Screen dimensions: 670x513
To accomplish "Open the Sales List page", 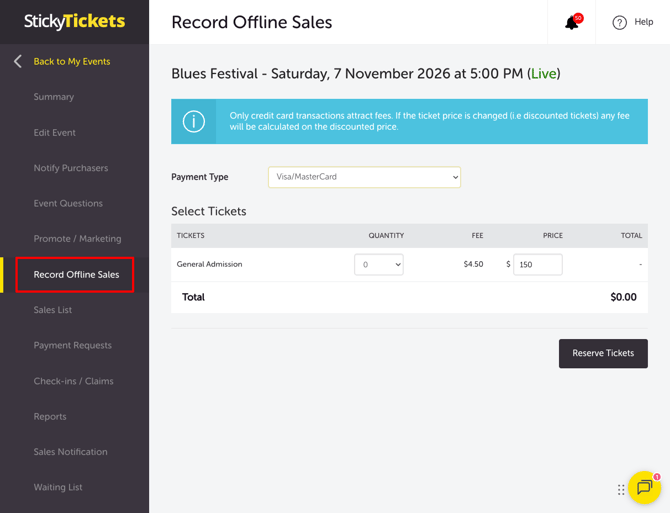I will (53, 310).
